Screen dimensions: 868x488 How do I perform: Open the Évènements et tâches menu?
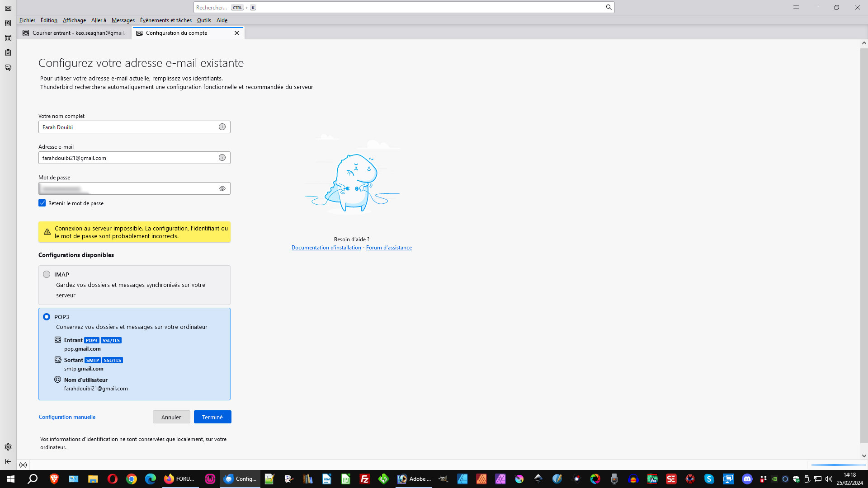pyautogui.click(x=166, y=20)
